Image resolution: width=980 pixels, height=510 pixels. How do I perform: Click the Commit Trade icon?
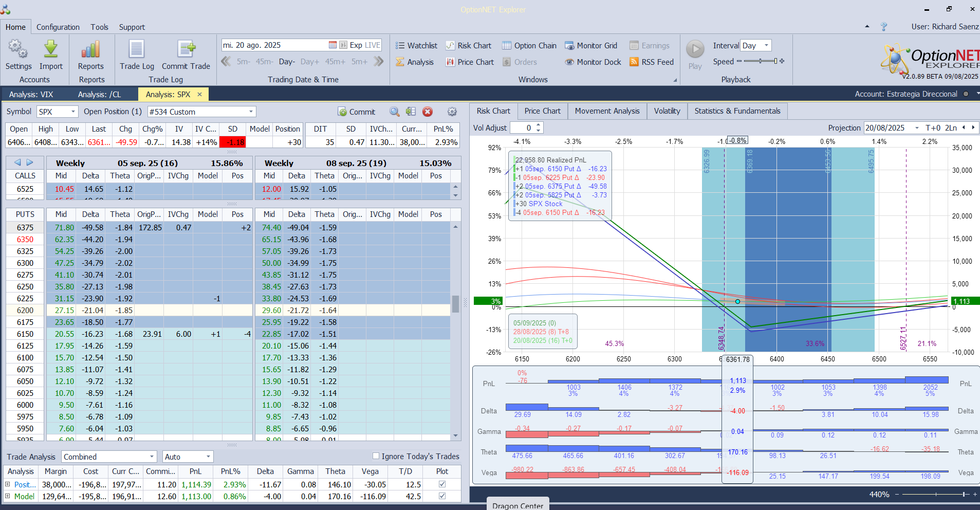[186, 50]
